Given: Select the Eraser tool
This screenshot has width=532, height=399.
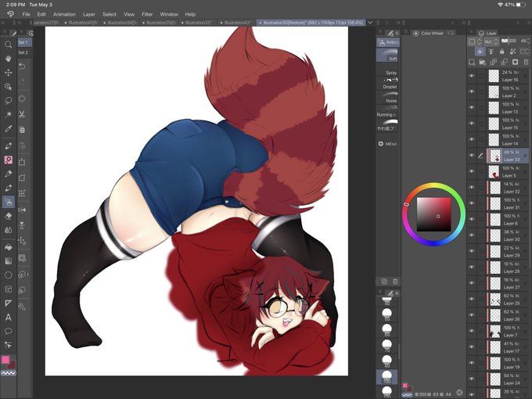Looking at the screenshot, I should tap(8, 216).
